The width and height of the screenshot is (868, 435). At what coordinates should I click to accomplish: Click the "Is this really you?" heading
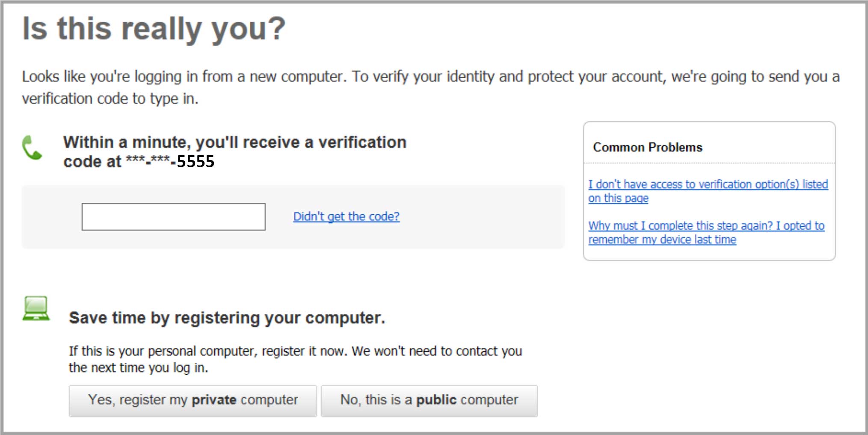(154, 29)
